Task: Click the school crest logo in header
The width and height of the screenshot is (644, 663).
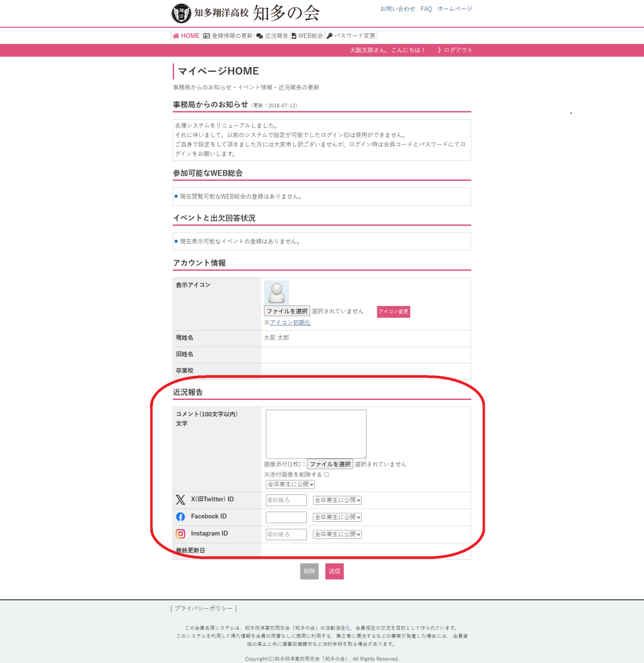Action: click(x=181, y=13)
